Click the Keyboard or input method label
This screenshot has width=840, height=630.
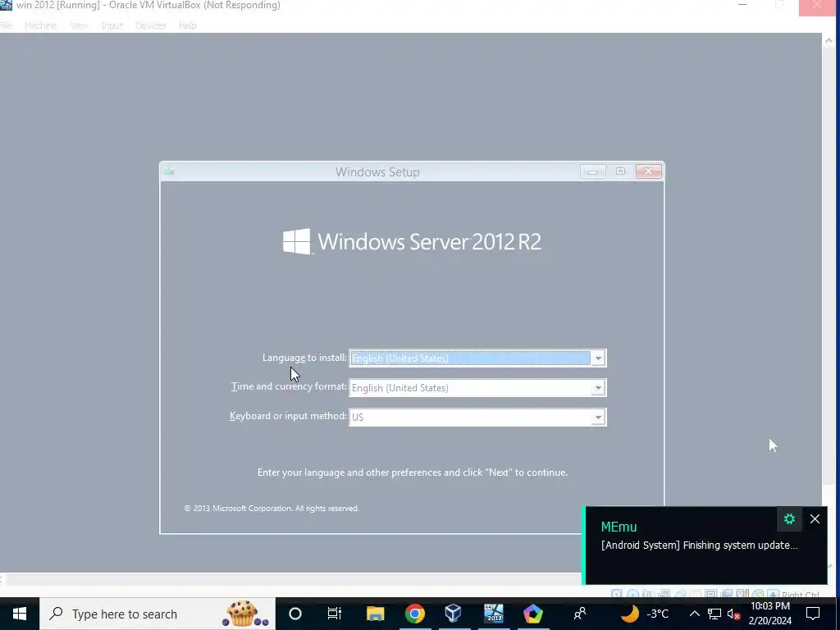[x=288, y=416]
